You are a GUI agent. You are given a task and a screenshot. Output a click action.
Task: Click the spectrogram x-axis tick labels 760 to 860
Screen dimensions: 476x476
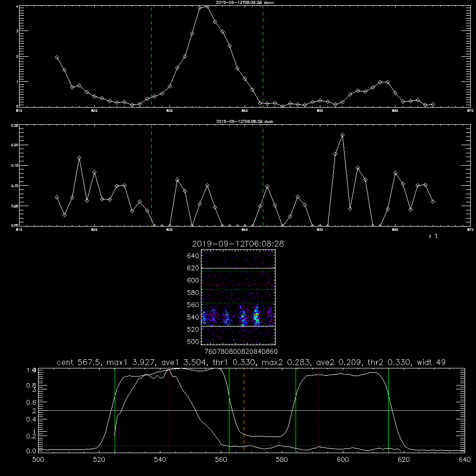click(x=241, y=352)
